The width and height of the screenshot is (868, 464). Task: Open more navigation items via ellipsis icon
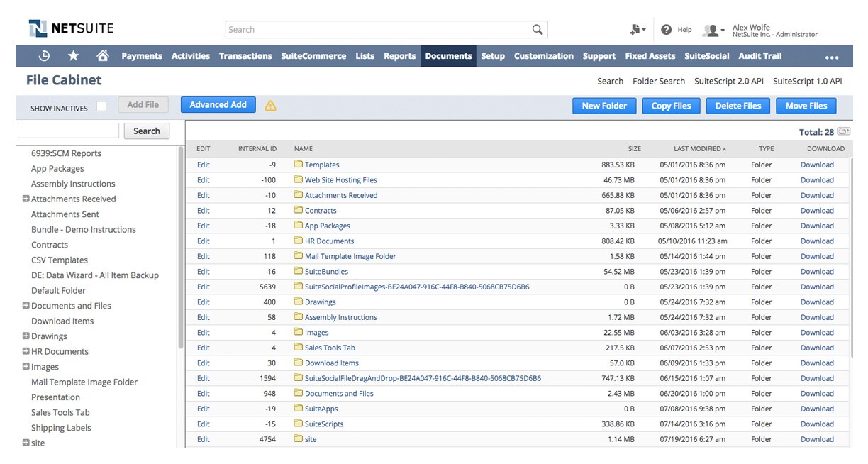[832, 57]
